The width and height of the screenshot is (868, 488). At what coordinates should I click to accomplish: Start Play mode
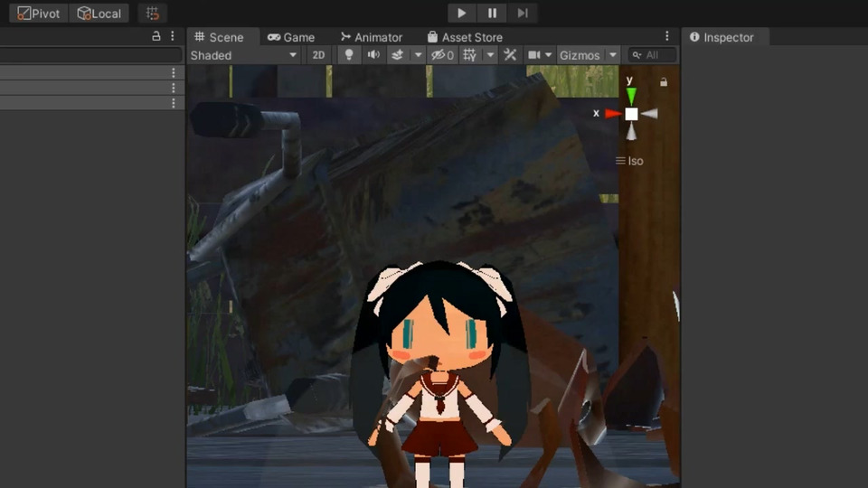(x=461, y=13)
